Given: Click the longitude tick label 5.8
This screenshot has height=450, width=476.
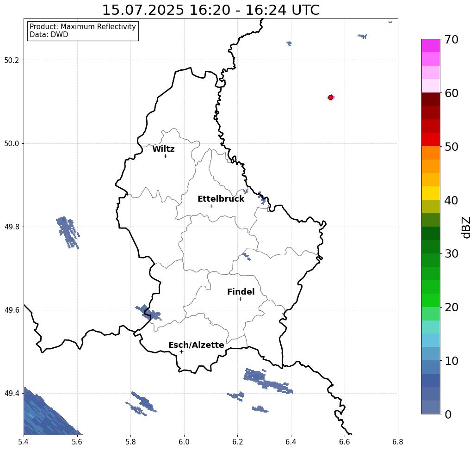Looking at the screenshot, I should pyautogui.click(x=130, y=442).
